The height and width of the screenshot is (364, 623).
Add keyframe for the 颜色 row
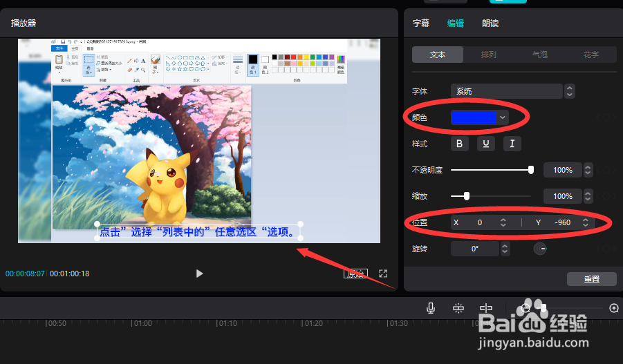click(x=606, y=117)
